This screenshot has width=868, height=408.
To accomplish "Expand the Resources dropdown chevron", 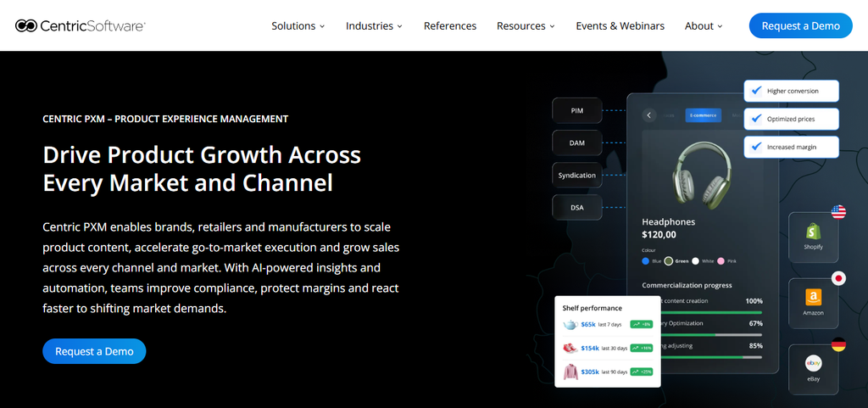I will [552, 26].
